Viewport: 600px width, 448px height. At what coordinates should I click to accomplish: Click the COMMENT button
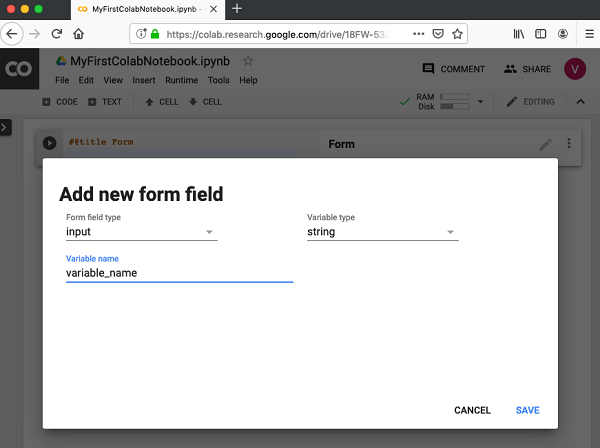point(453,69)
